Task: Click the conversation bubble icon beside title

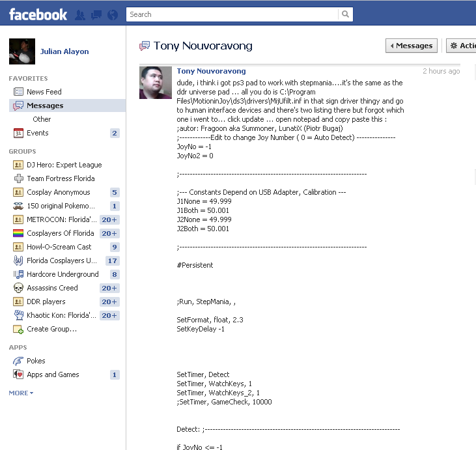Action: pos(145,46)
